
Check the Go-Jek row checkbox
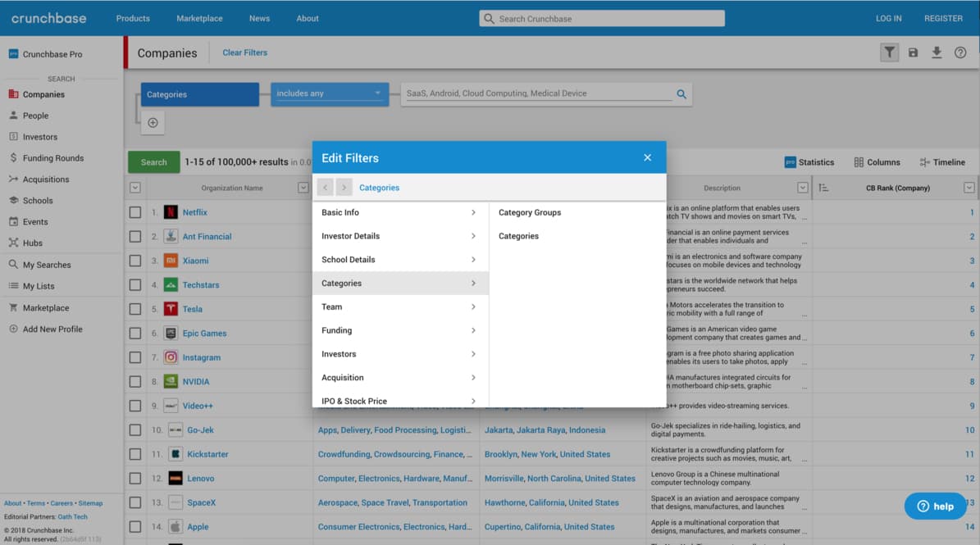point(135,430)
